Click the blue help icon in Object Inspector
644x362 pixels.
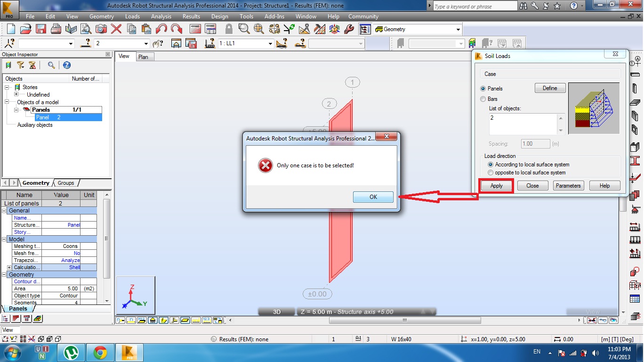tap(67, 65)
